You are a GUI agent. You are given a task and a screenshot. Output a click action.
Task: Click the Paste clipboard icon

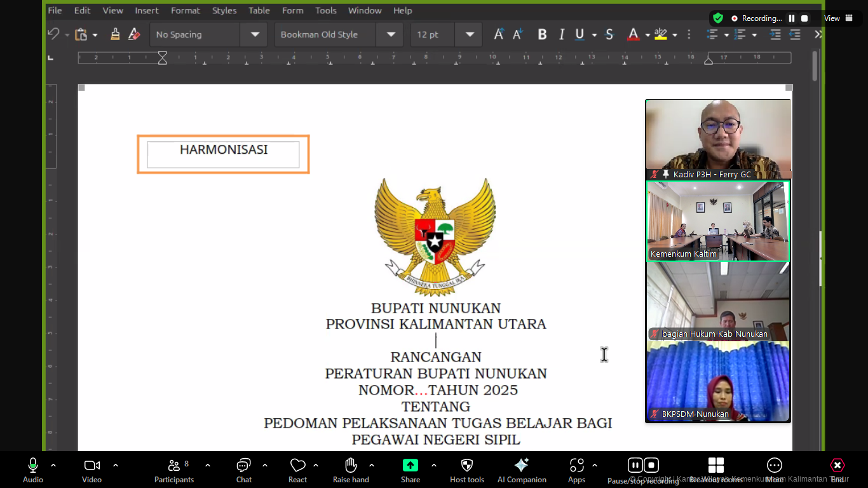[81, 34]
